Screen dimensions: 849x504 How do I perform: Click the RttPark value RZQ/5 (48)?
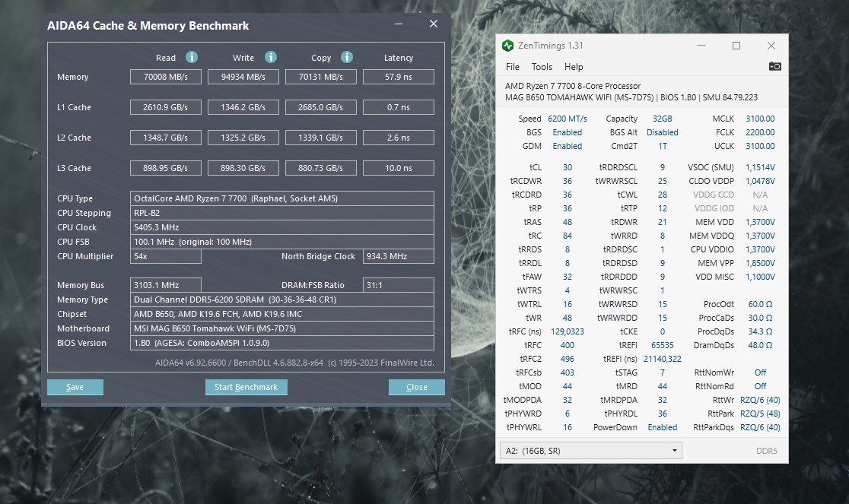tap(760, 414)
